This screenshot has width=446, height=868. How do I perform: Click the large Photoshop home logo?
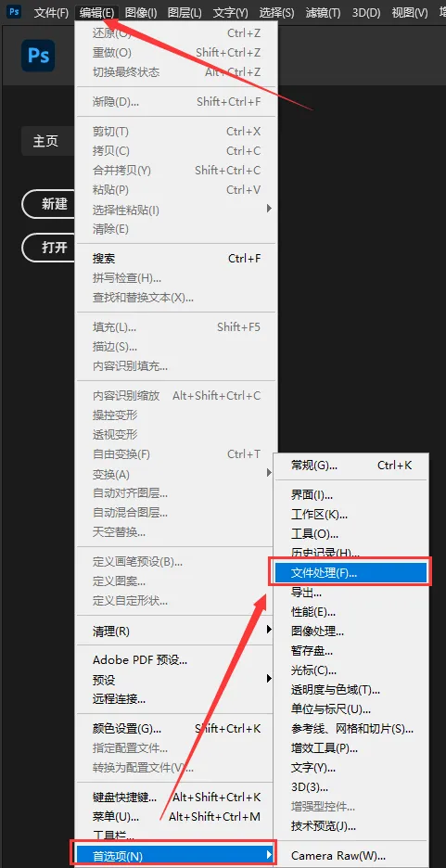[x=38, y=56]
